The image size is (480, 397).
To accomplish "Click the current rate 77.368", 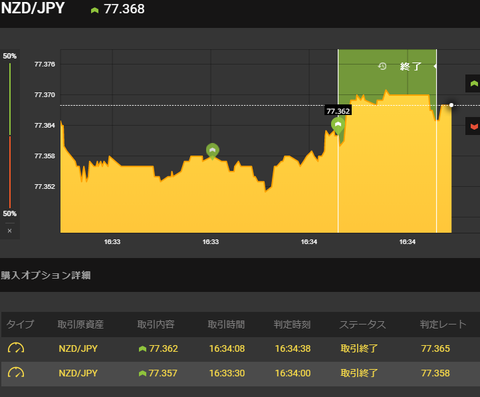I will click(x=124, y=9).
